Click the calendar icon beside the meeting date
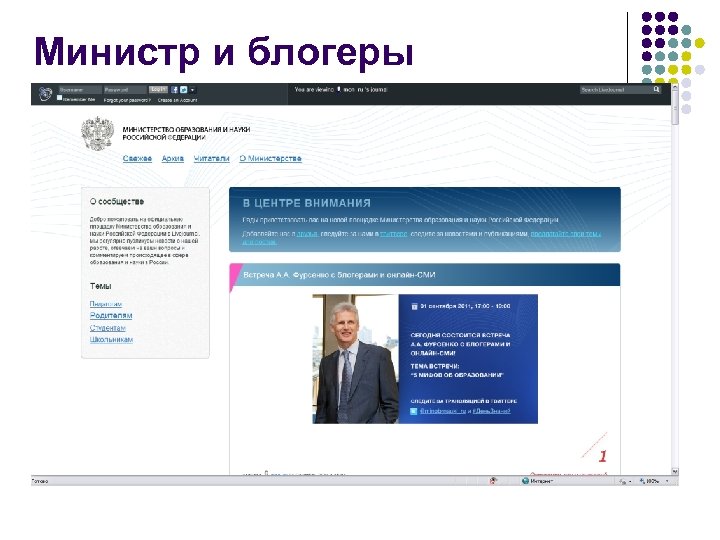 tap(414, 306)
